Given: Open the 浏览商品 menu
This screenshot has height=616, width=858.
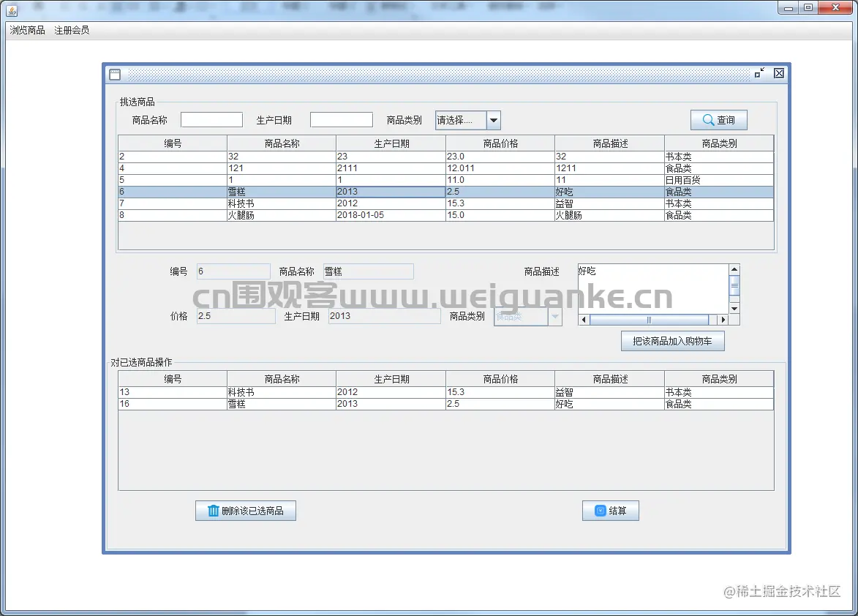Looking at the screenshot, I should pyautogui.click(x=27, y=30).
